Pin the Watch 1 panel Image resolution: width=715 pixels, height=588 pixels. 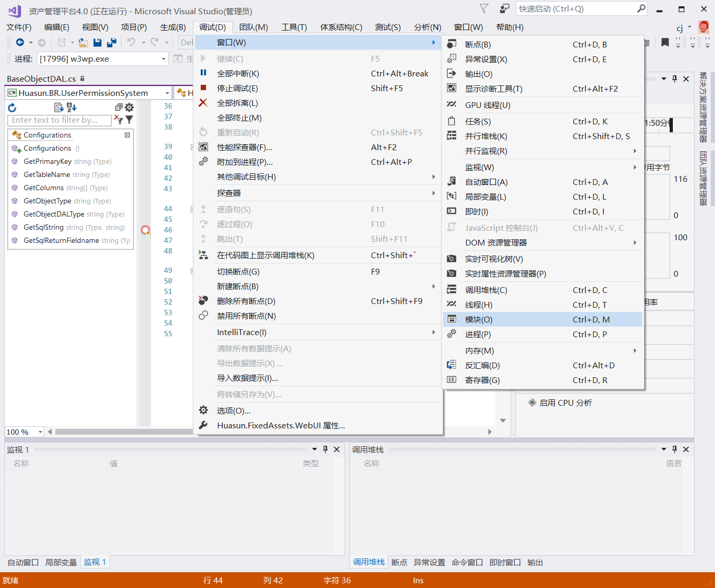pos(326,449)
